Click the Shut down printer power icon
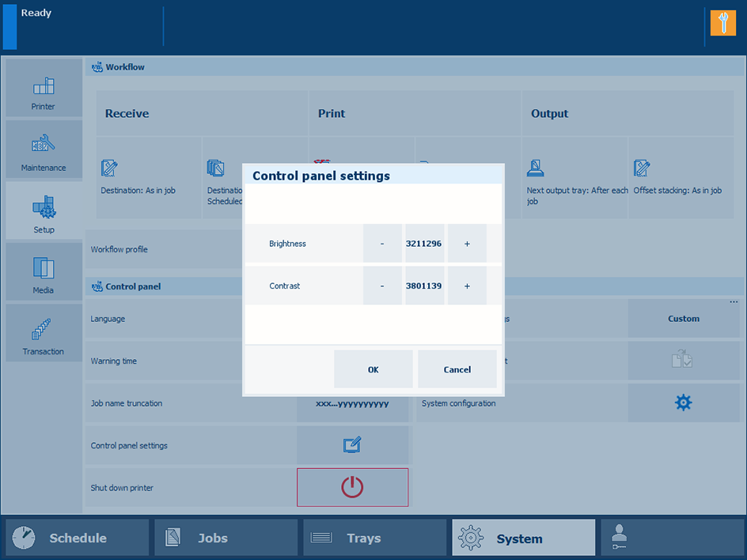The width and height of the screenshot is (747, 560). coord(352,487)
